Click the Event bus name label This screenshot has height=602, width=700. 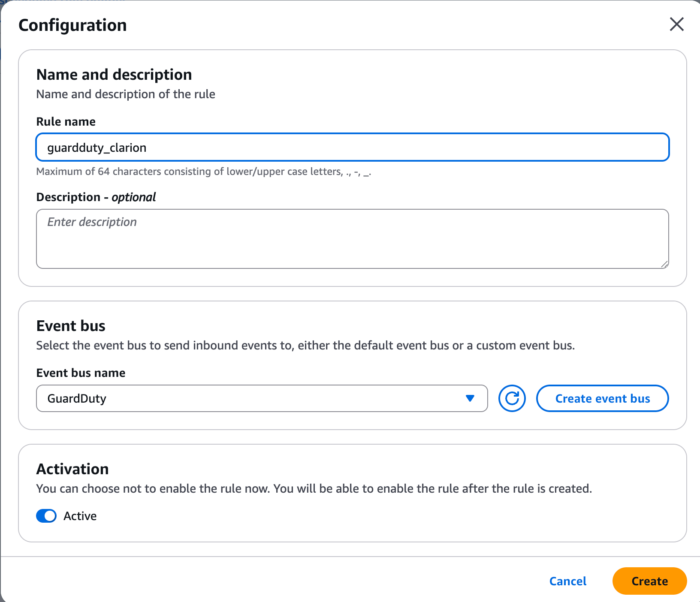point(81,373)
